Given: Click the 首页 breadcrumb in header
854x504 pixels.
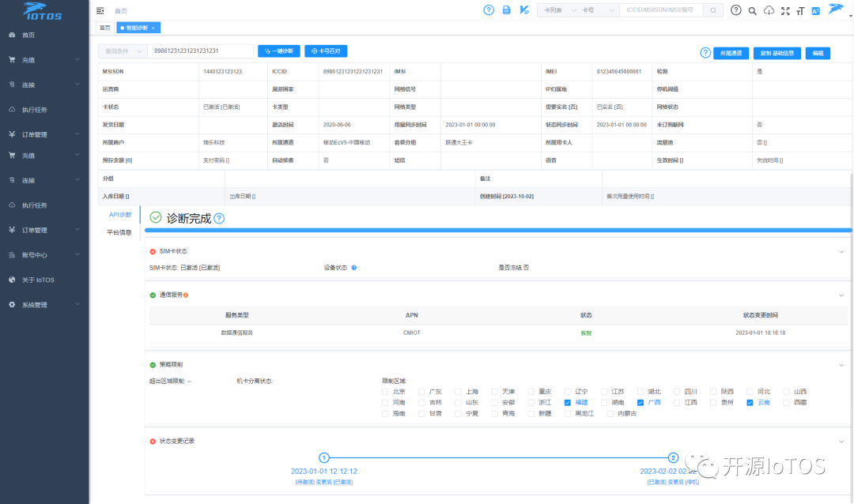Looking at the screenshot, I should click(121, 11).
